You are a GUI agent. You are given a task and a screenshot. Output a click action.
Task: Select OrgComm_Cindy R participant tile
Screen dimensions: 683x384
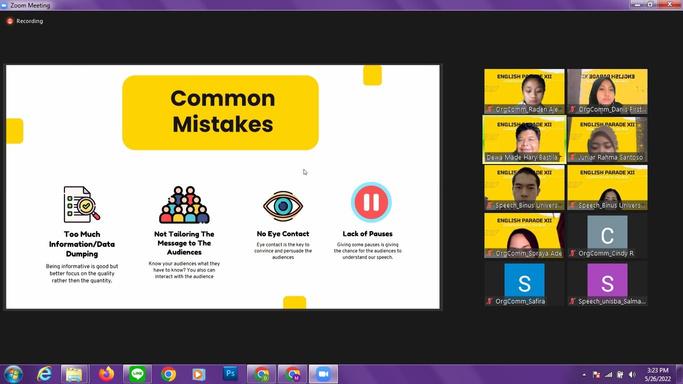click(x=607, y=236)
